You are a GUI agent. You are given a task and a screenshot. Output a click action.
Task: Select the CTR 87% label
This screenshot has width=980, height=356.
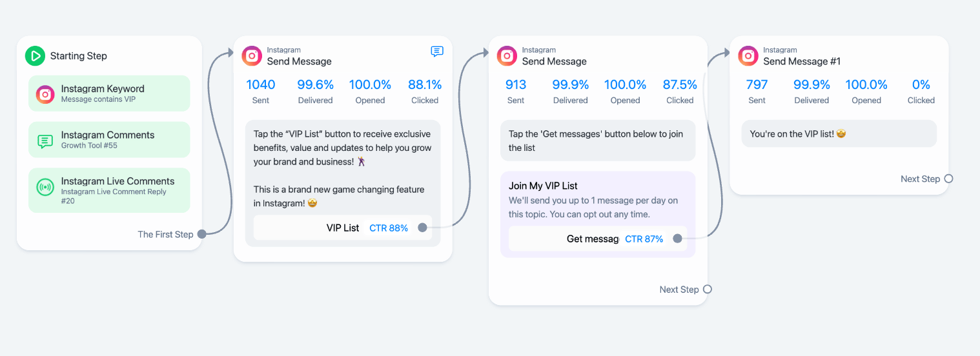tap(644, 239)
